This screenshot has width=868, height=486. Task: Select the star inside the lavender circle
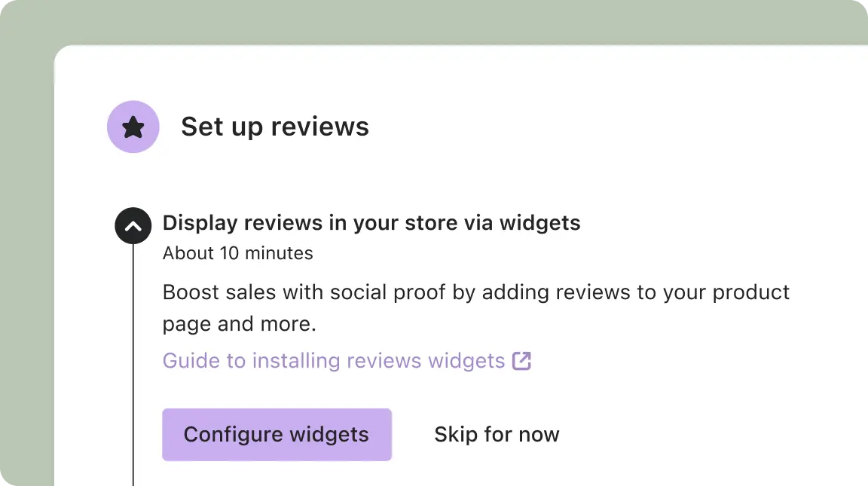(133, 127)
